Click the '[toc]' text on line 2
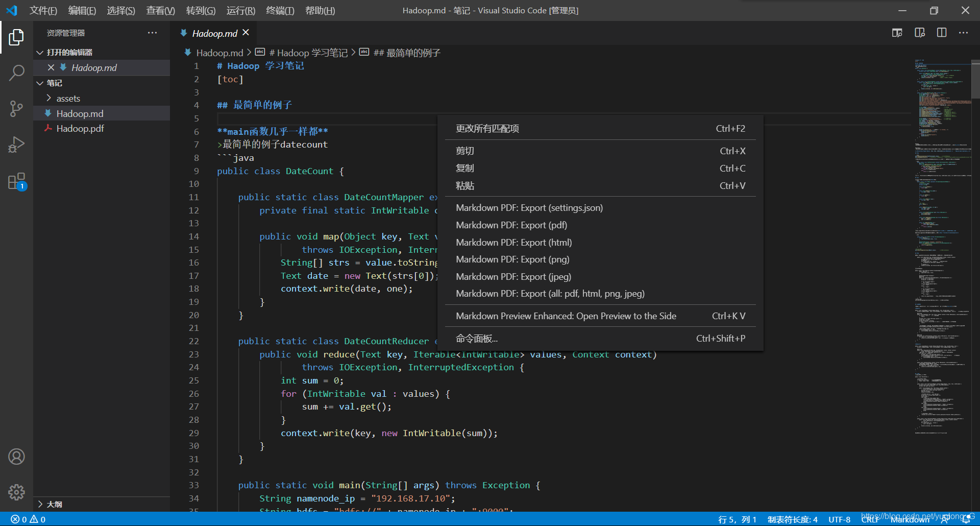 [230, 79]
